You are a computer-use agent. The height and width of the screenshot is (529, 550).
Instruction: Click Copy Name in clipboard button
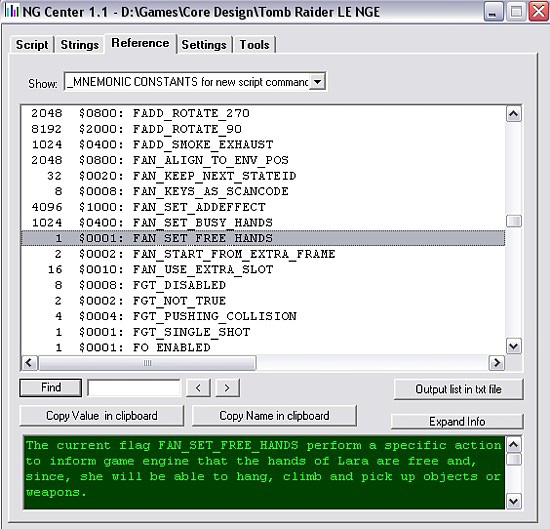click(274, 416)
